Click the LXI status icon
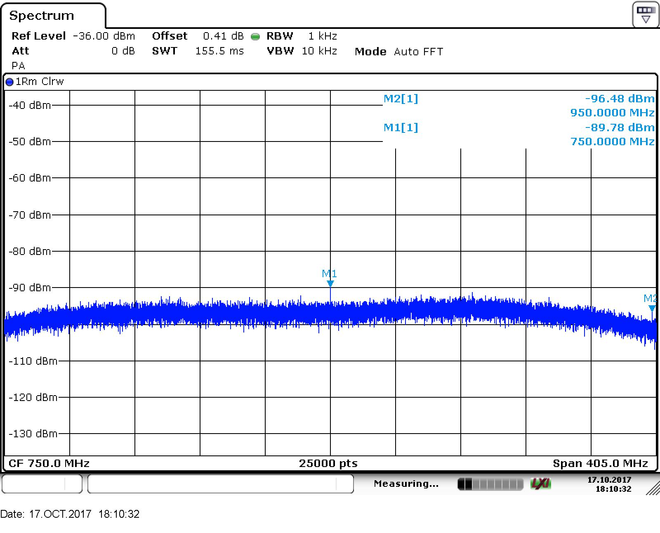 [540, 484]
